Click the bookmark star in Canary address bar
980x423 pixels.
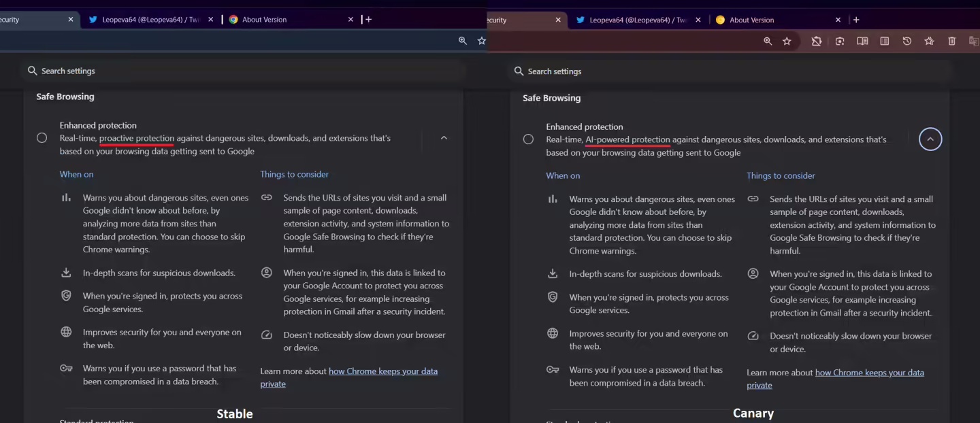[787, 41]
